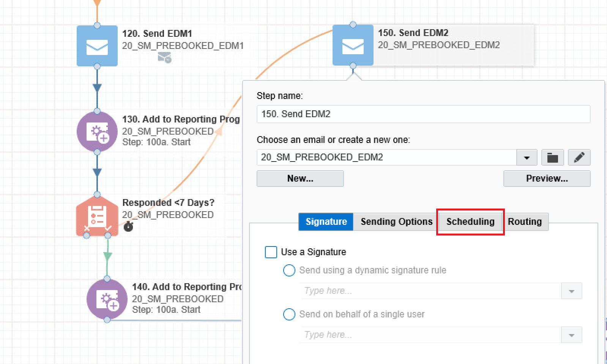Click the 140. Add to Reporting Program step icon
This screenshot has height=364, width=607.
pyautogui.click(x=107, y=299)
